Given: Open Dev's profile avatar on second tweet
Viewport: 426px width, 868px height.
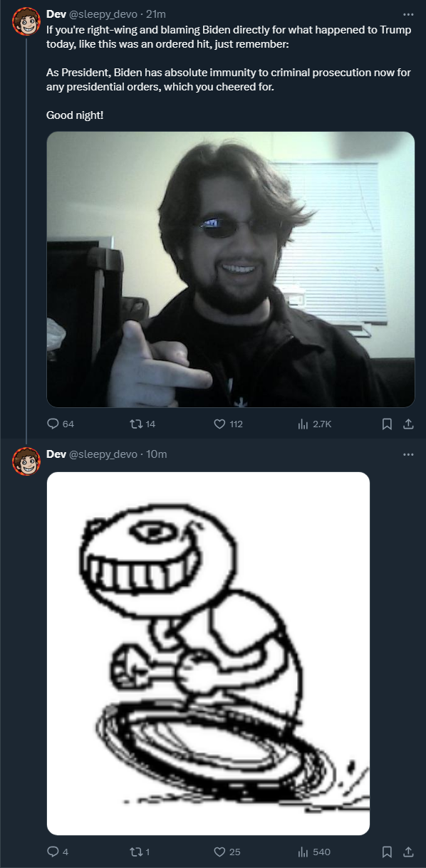Looking at the screenshot, I should click(26, 461).
